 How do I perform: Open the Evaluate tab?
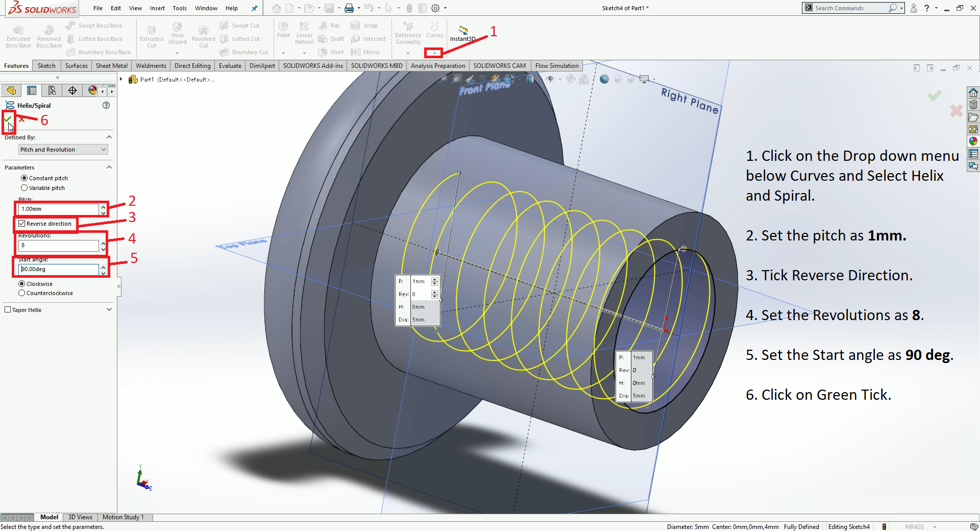230,66
